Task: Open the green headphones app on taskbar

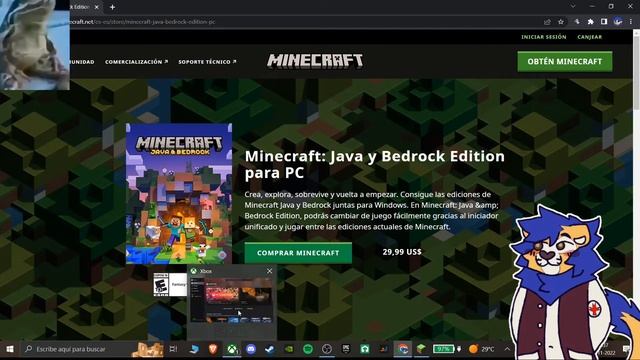Action: [365, 349]
